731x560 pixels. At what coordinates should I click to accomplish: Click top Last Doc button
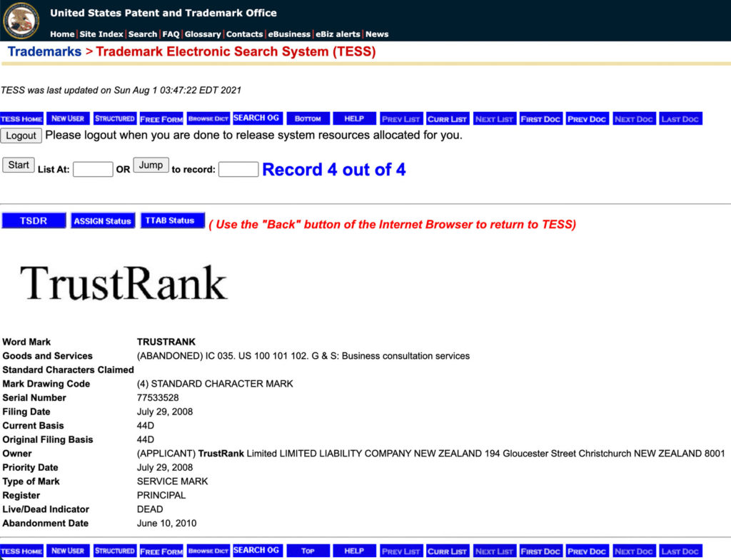[x=680, y=119]
